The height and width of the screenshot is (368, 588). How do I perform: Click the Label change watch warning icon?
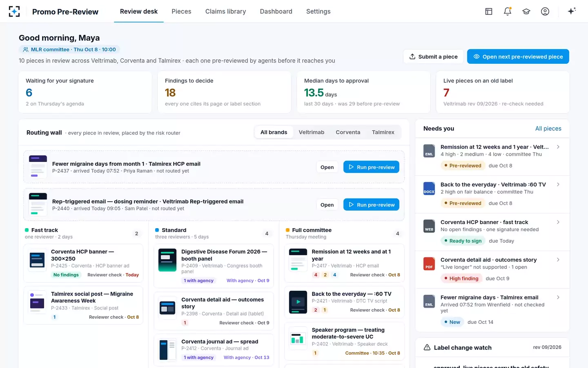tap(427, 348)
